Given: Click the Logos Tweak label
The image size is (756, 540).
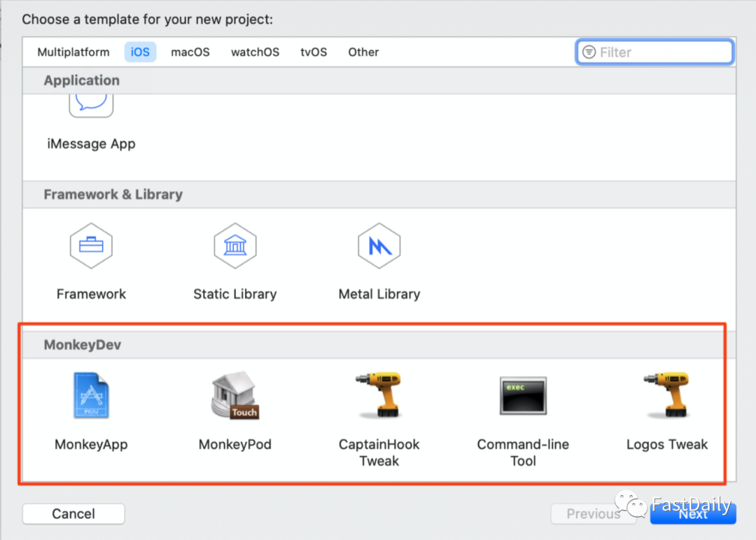Looking at the screenshot, I should [667, 444].
